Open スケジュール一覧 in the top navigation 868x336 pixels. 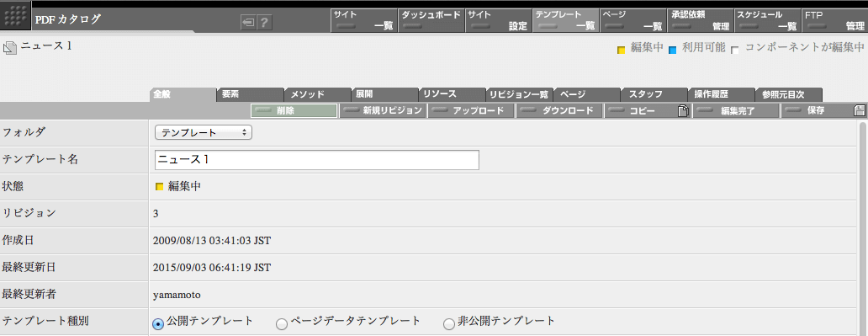pos(767,20)
